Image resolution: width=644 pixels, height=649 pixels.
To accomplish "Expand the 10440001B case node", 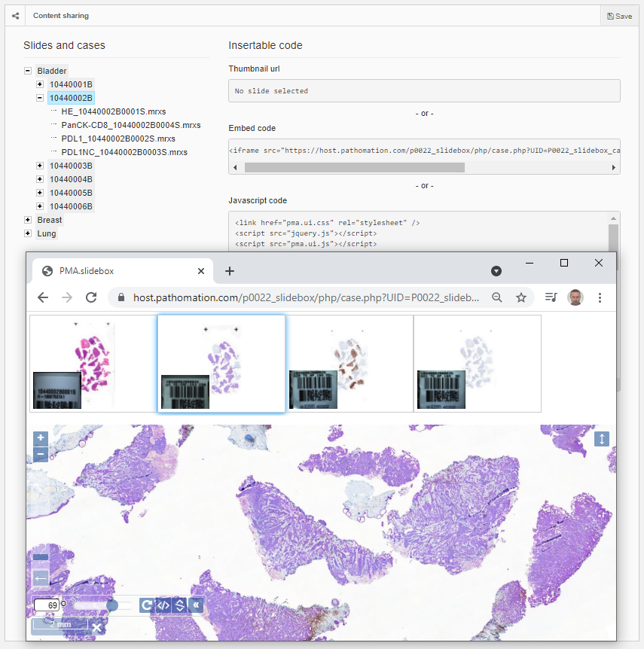I will (40, 84).
